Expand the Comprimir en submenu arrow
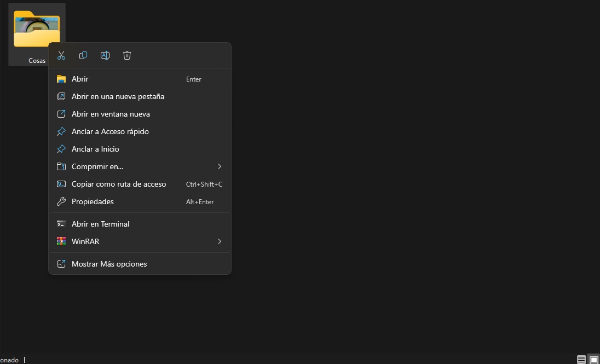Viewport: 600px width, 364px height. 219,166
